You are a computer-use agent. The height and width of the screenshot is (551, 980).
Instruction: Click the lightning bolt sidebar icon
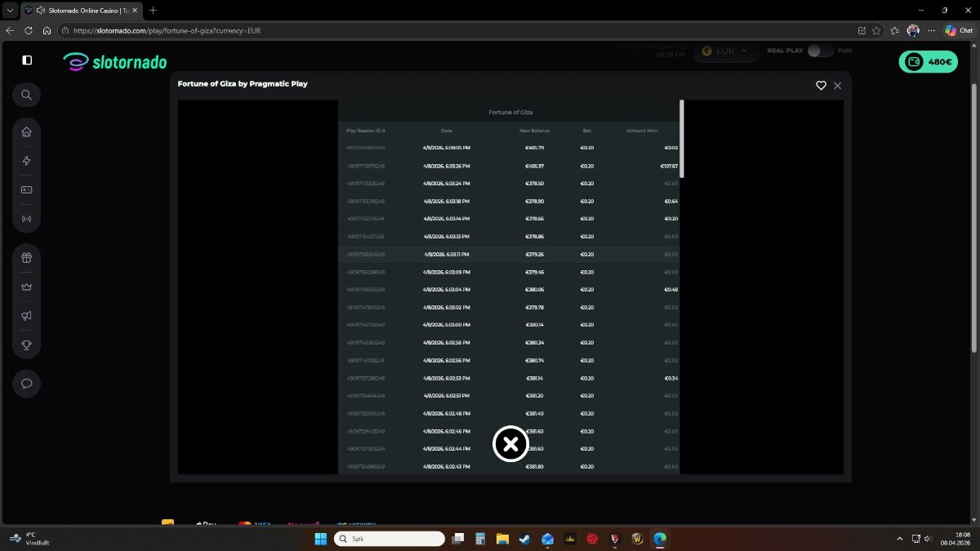point(26,161)
